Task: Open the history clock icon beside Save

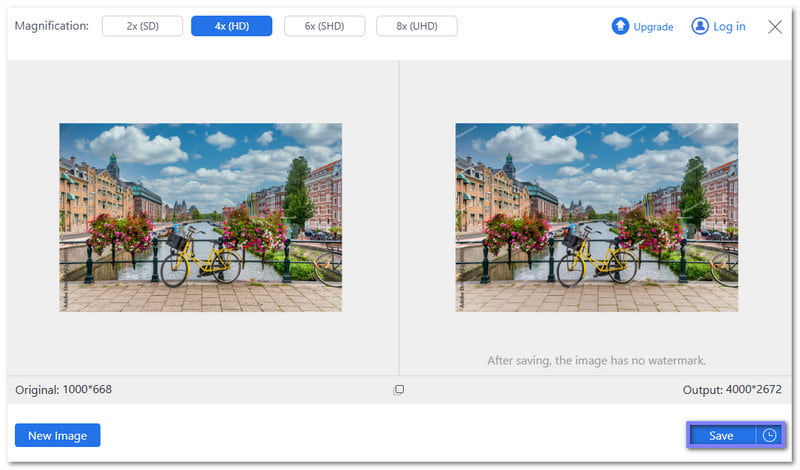Action: click(769, 436)
